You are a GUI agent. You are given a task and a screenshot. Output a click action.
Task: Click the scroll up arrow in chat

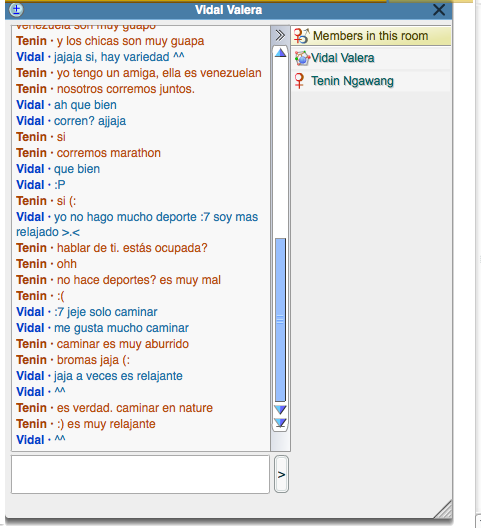click(x=280, y=53)
